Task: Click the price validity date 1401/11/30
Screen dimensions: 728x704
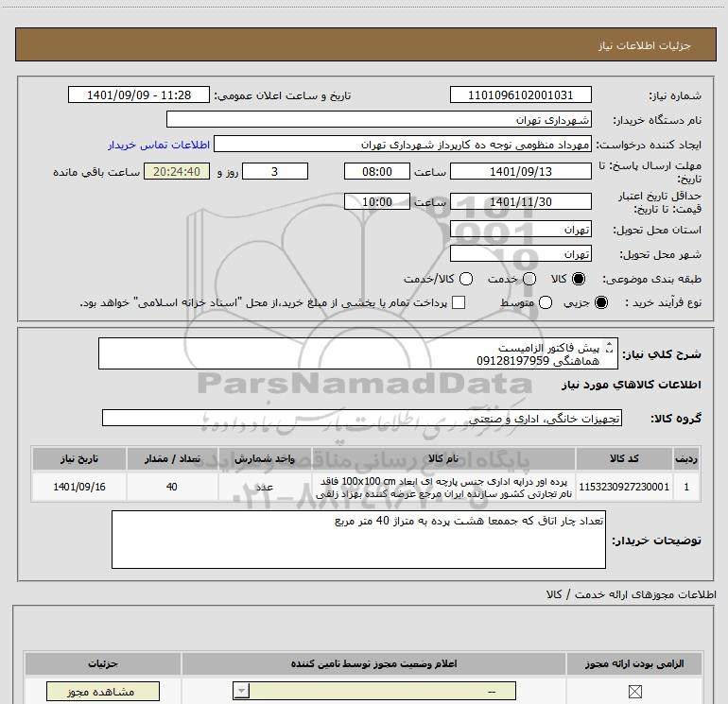Action: click(x=520, y=202)
